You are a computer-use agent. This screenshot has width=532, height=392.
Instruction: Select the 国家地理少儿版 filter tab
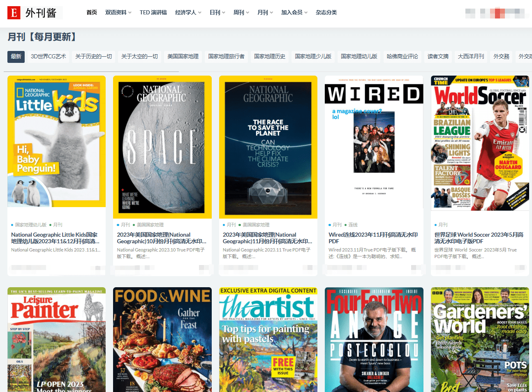click(313, 57)
